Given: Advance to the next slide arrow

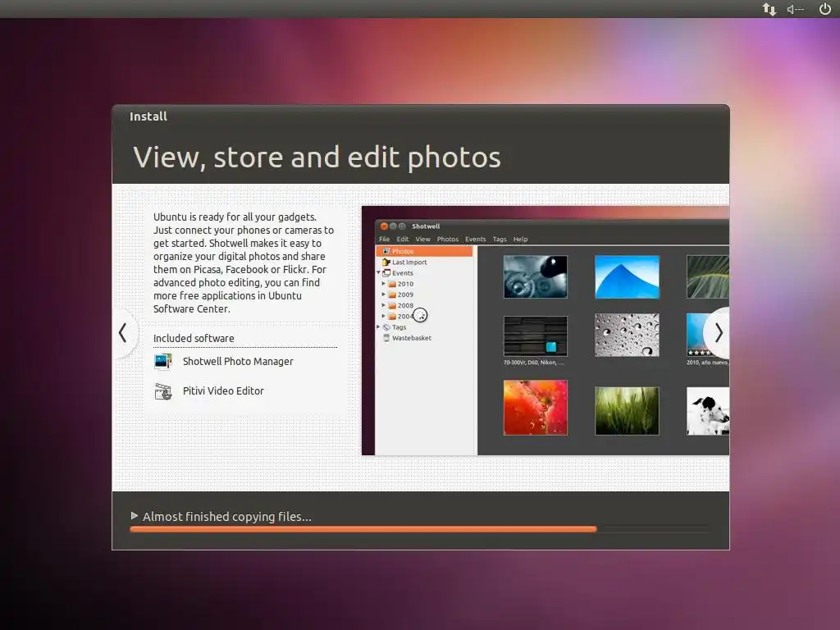Looking at the screenshot, I should pos(719,333).
